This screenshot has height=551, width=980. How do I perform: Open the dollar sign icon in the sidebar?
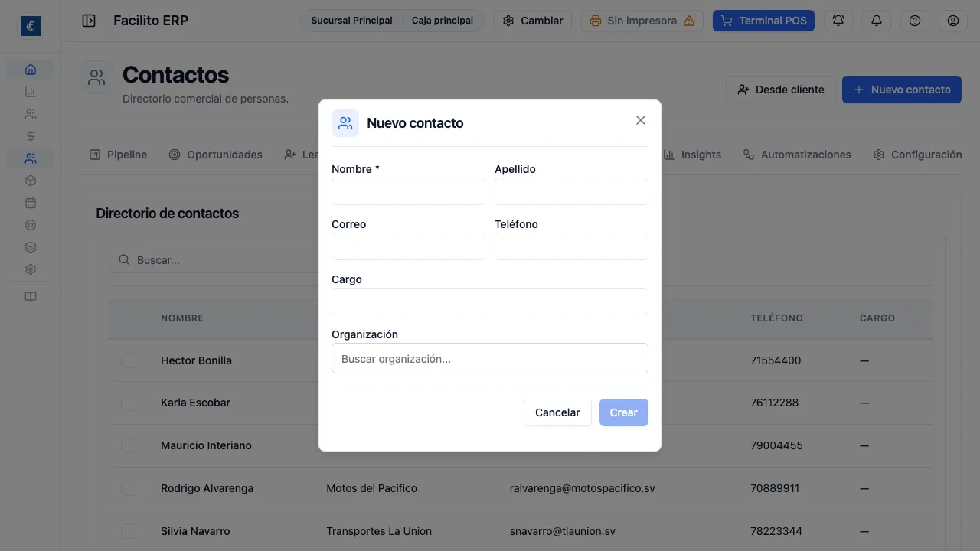click(x=31, y=136)
